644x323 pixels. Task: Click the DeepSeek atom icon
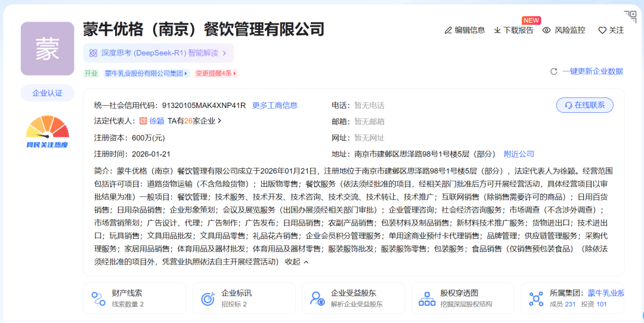point(93,53)
